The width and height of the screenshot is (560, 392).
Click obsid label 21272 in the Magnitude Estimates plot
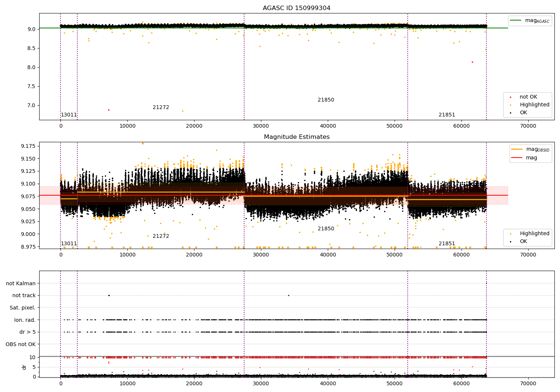pos(161,236)
